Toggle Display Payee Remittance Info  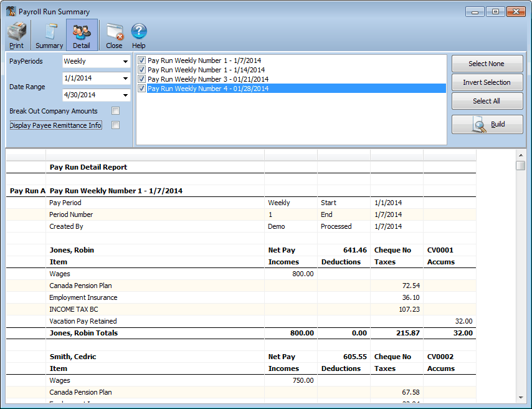[115, 125]
